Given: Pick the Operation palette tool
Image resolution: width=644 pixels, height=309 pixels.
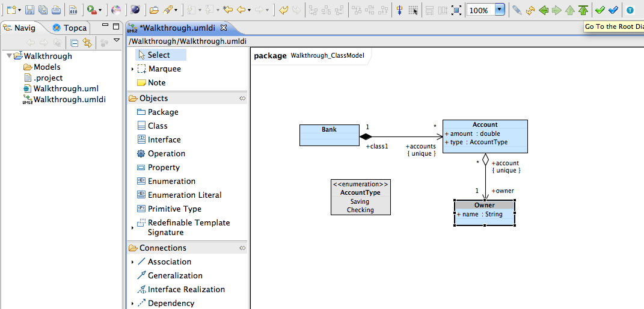Looking at the screenshot, I should point(161,153).
